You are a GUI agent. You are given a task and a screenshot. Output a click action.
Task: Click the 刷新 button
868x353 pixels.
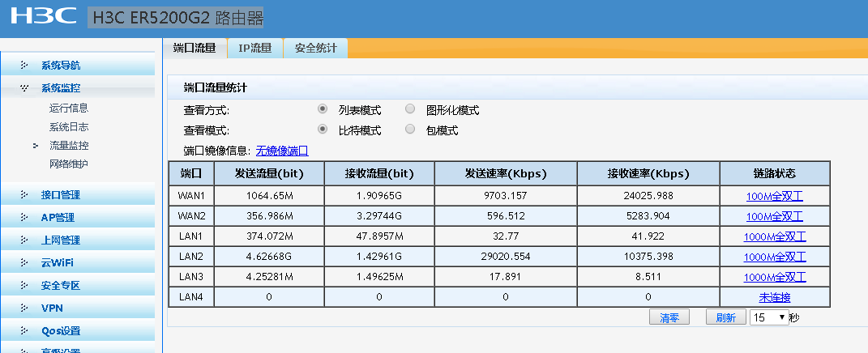coord(725,317)
